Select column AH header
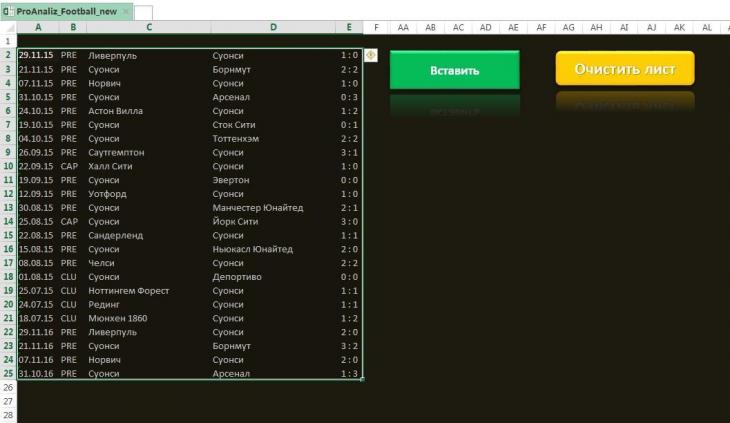This screenshot has height=423, width=730. (596, 27)
